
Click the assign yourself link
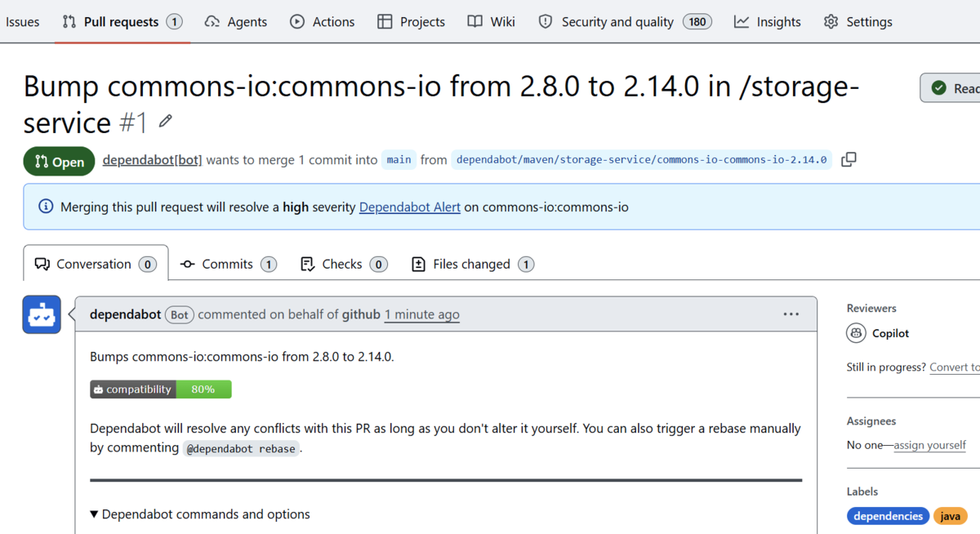[930, 445]
